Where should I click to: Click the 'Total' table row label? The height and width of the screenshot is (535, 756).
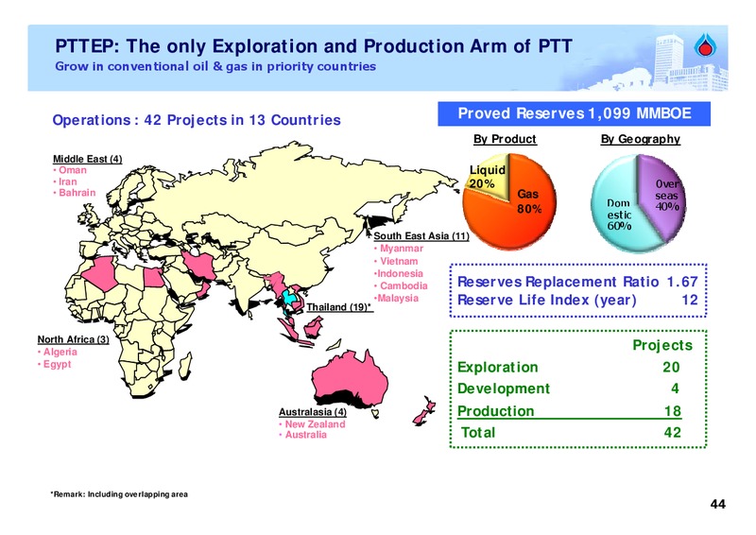click(478, 432)
